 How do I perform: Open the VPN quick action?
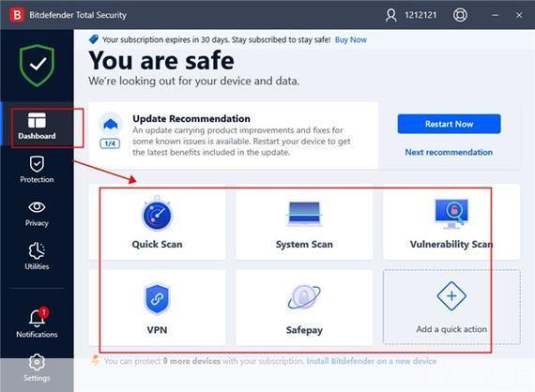pyautogui.click(x=157, y=308)
